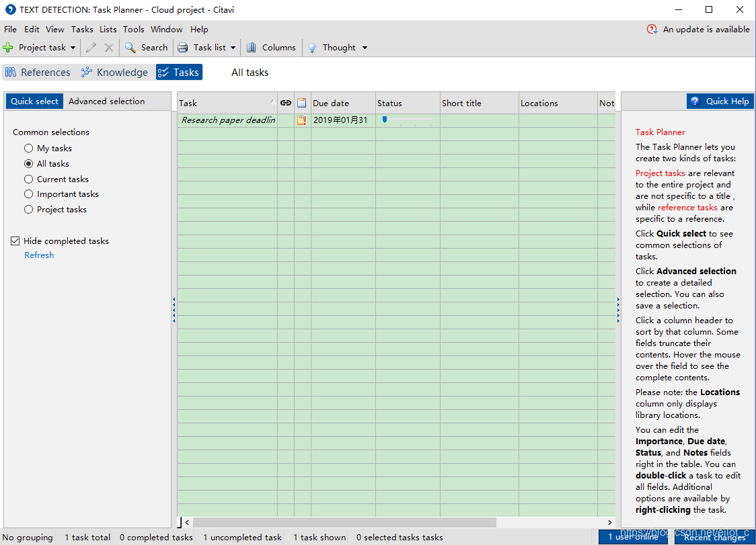Click An update is available notice

click(x=706, y=30)
